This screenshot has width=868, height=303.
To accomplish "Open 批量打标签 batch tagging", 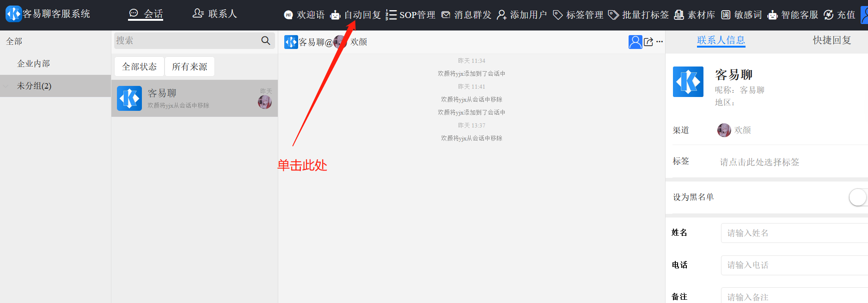I will (x=638, y=15).
